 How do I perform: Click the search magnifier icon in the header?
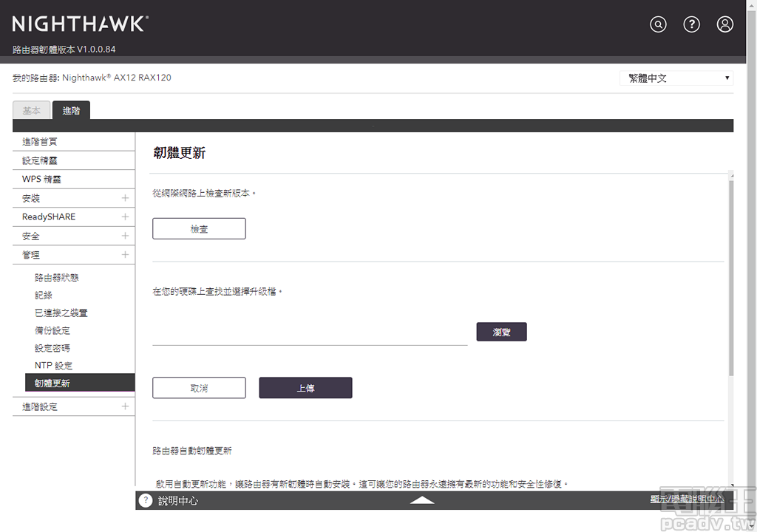point(658,24)
